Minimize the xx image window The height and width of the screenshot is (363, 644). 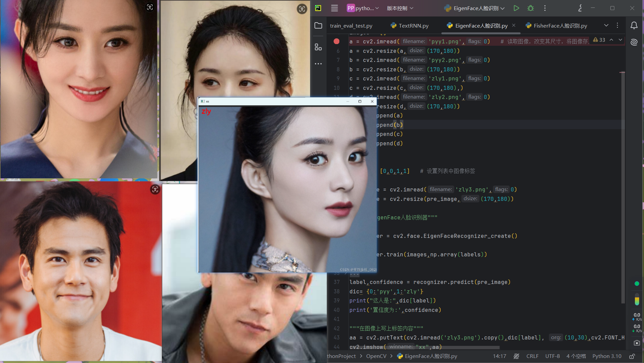click(348, 101)
